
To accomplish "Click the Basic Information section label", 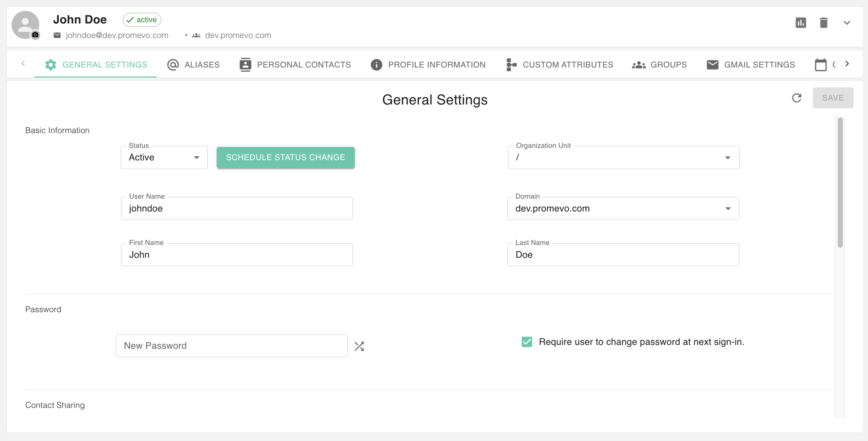I will [57, 130].
